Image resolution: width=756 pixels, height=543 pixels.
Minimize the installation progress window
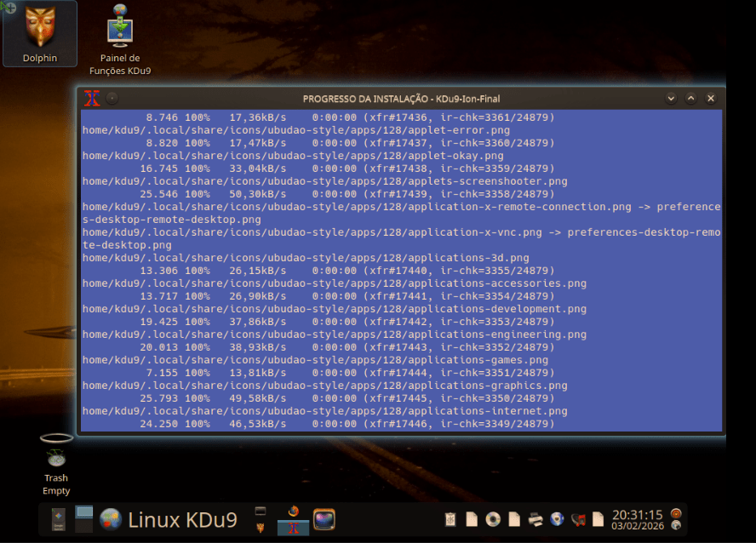click(x=671, y=98)
